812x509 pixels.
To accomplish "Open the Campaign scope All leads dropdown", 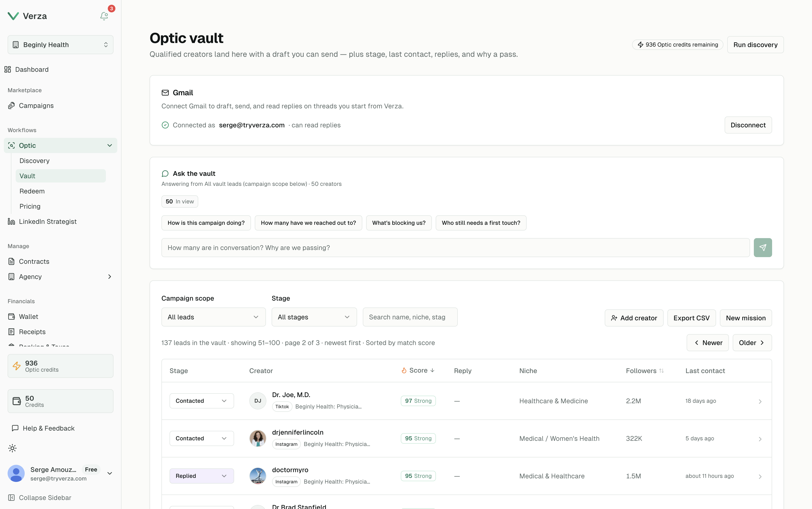I will (x=214, y=317).
